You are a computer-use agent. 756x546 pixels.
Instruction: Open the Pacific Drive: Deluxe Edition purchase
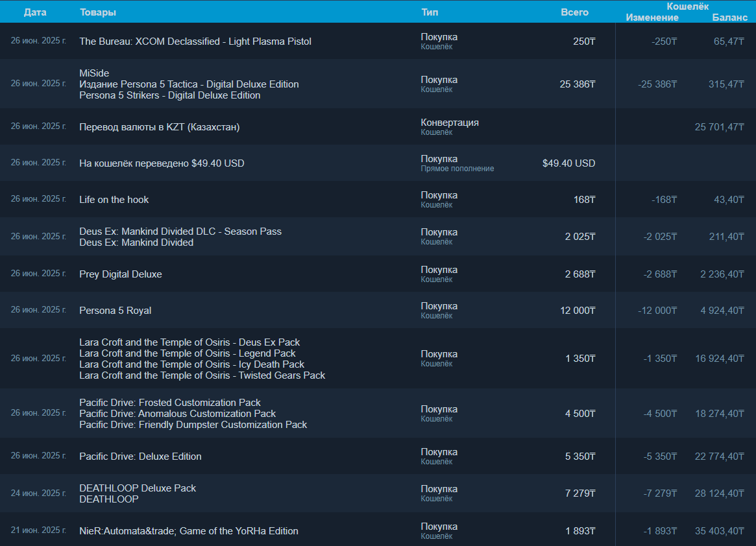point(378,456)
